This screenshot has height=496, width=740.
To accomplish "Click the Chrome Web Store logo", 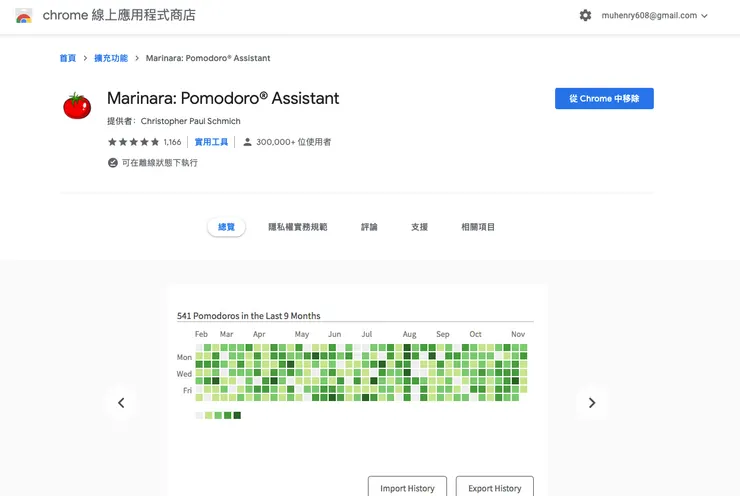I will pos(24,16).
